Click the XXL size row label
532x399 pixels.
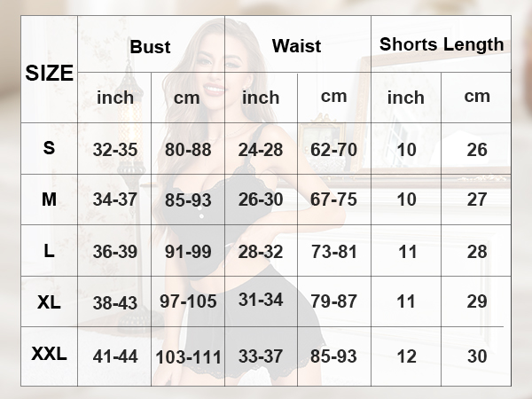click(49, 354)
